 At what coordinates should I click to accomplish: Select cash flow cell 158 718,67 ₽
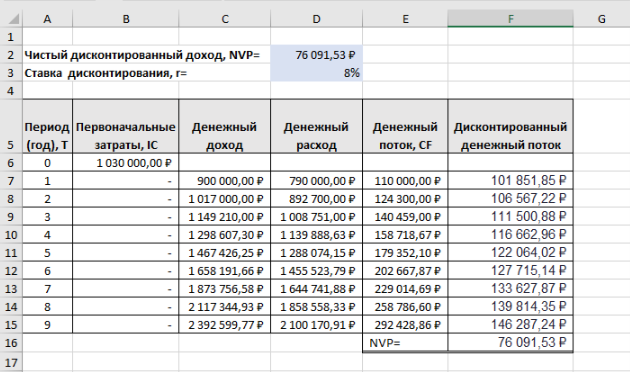(405, 235)
